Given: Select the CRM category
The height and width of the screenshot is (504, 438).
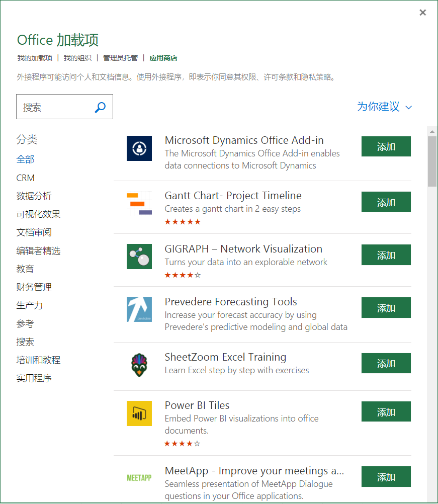Looking at the screenshot, I should 25,178.
